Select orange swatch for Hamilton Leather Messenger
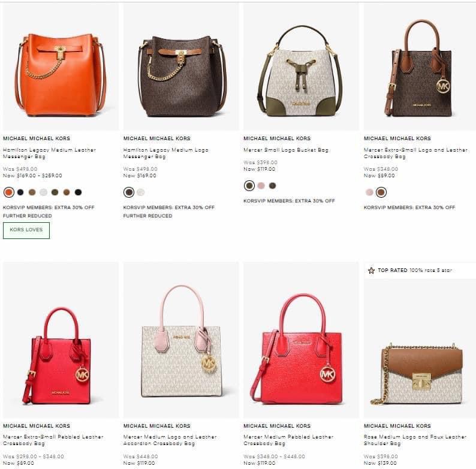Viewport: 476px width, 469px height. (x=9, y=192)
